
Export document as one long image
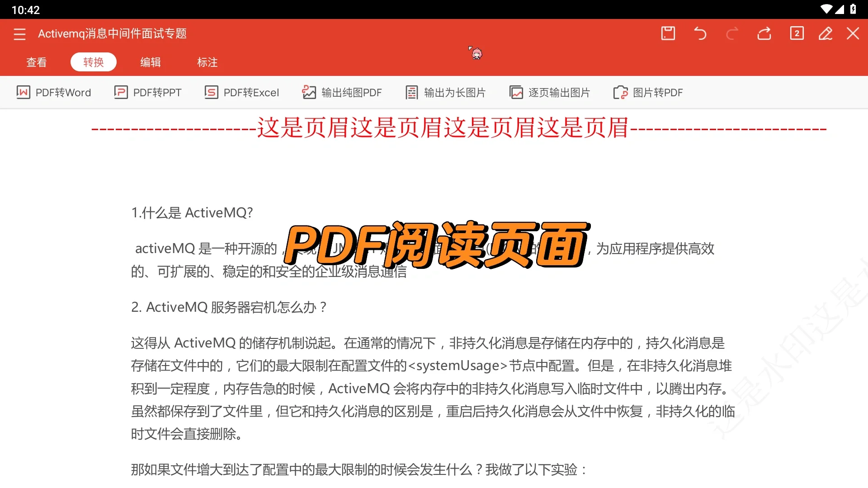[445, 92]
